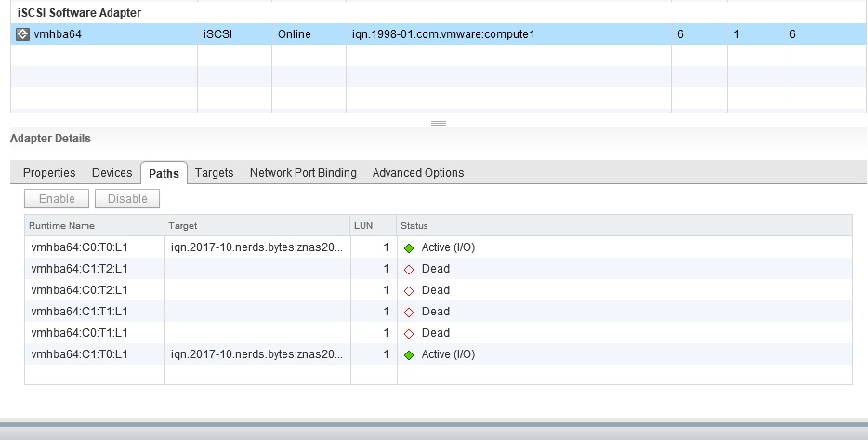The image size is (868, 440).
Task: Click target iqn.2017-10.nerds.bytes in last path row
Action: click(x=256, y=354)
